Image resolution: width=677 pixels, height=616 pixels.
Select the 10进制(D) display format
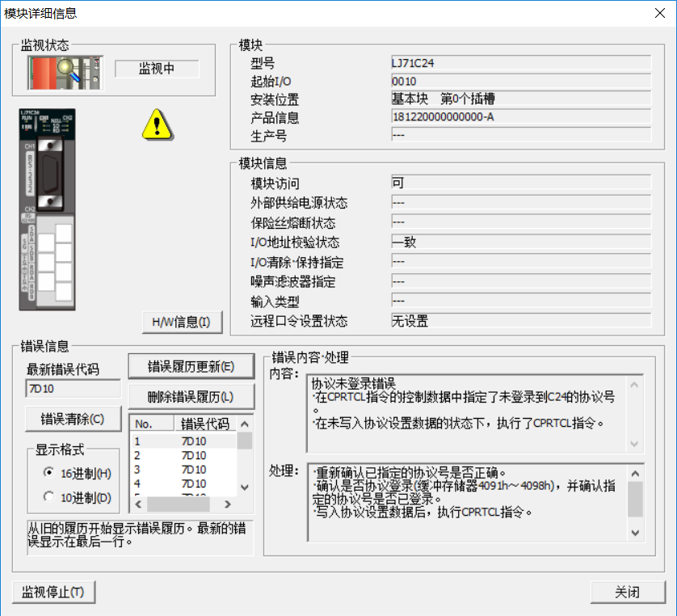[x=49, y=497]
